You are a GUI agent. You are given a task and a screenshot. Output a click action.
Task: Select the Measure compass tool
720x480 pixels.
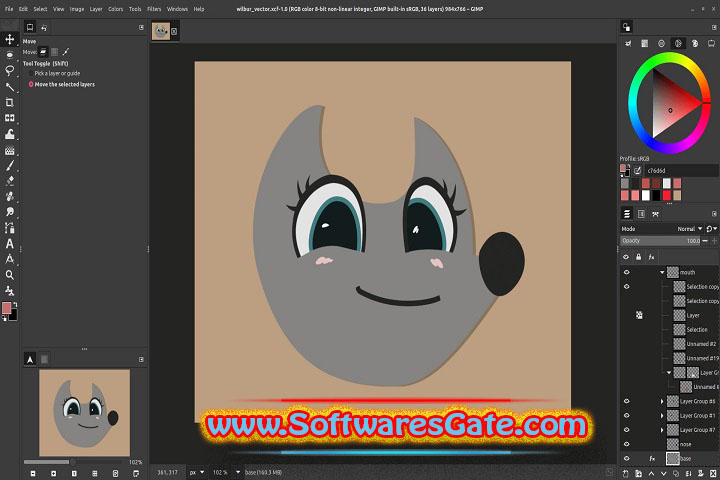9,260
